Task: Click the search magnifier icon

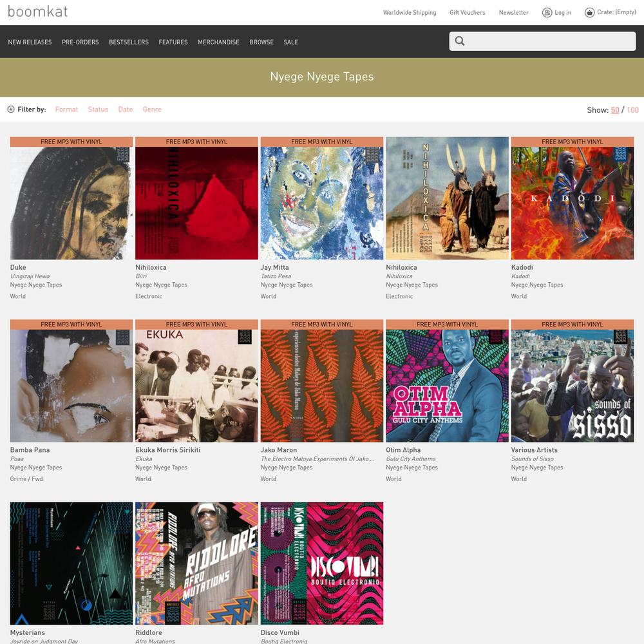Action: pyautogui.click(x=460, y=41)
